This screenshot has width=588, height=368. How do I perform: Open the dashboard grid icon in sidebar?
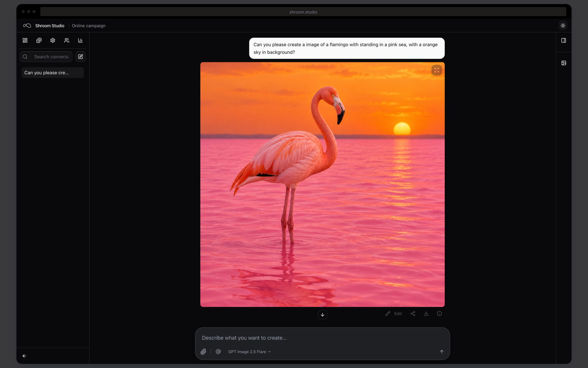[25, 40]
